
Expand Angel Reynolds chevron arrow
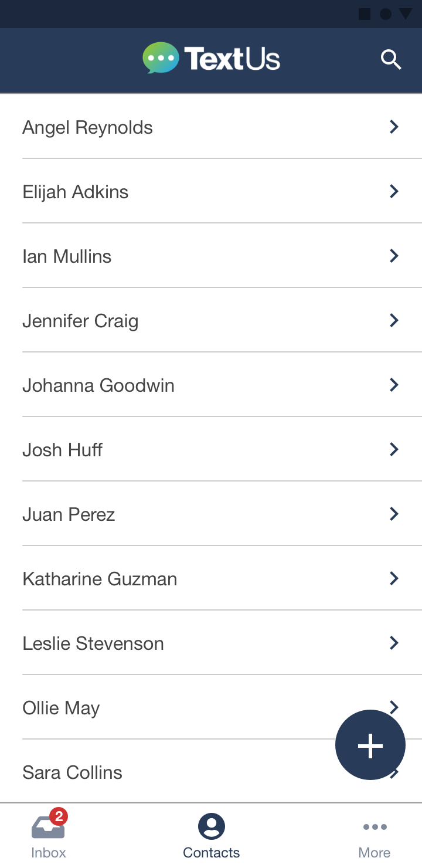[x=394, y=127]
